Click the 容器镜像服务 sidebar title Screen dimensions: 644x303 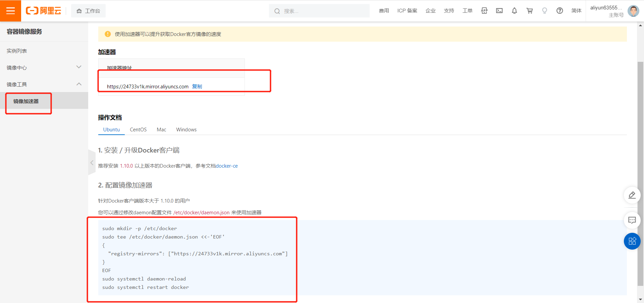24,32
